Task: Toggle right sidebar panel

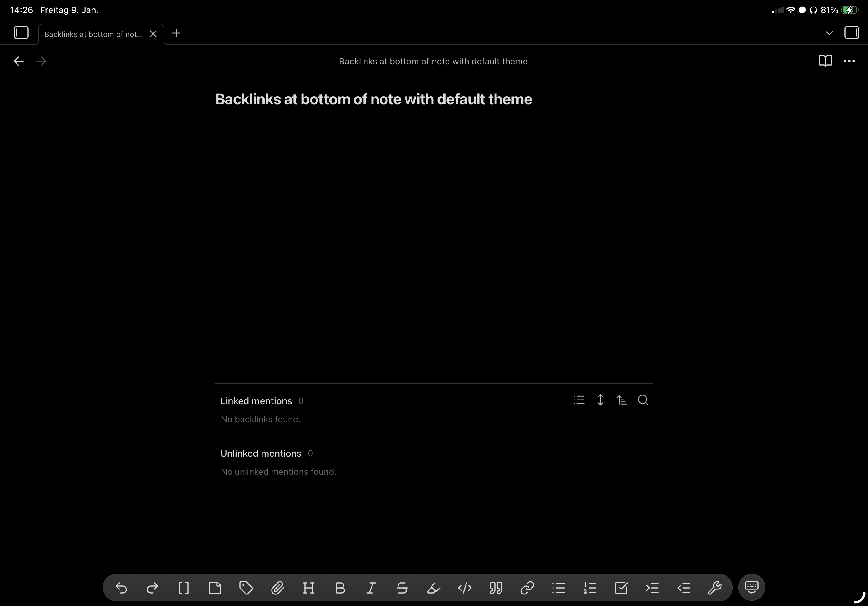Action: point(851,32)
